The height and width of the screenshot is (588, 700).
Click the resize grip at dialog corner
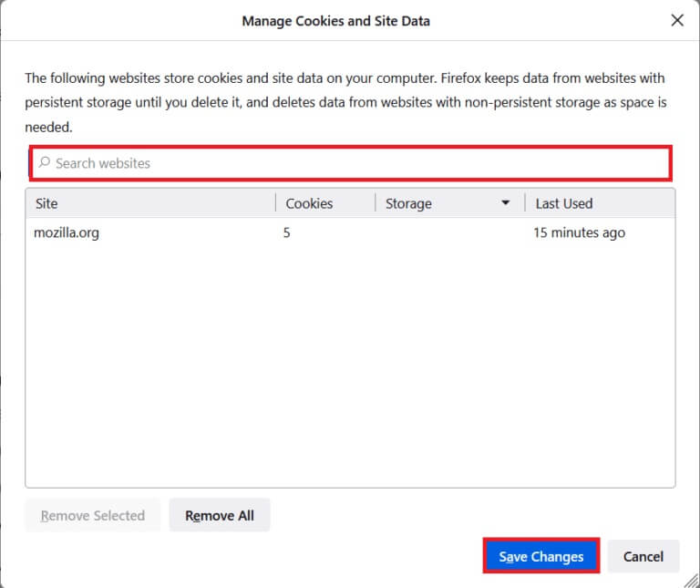tap(692, 580)
